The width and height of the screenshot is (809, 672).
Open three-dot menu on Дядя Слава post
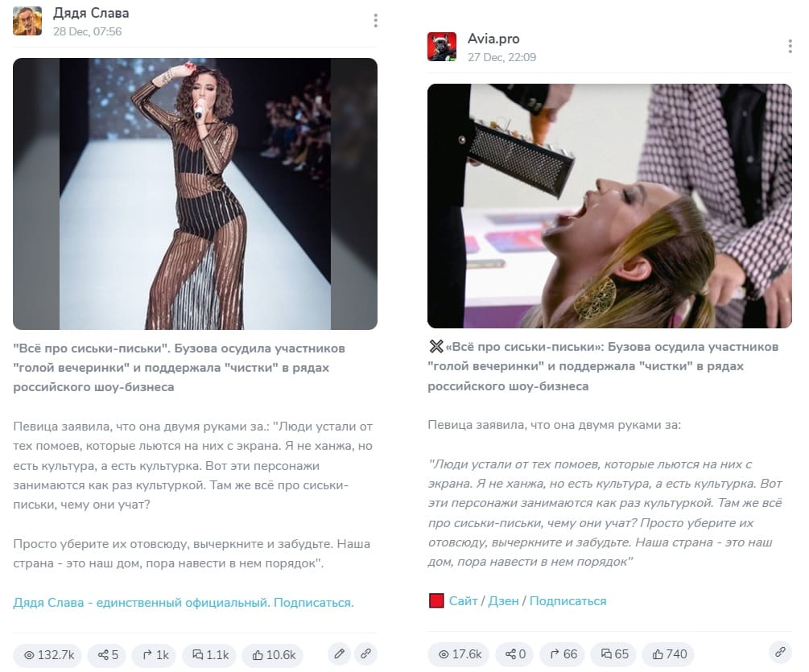[x=375, y=21]
